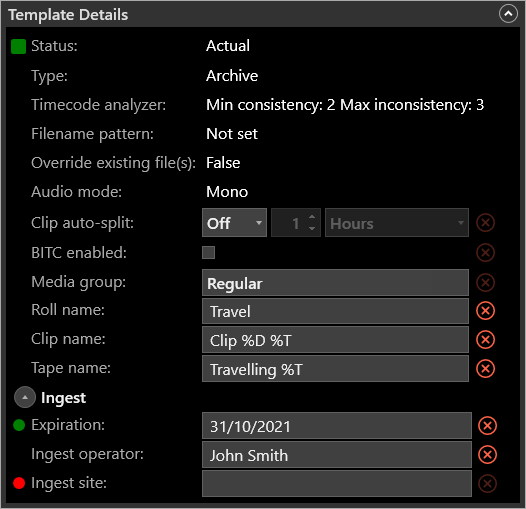Collapse the Ingest section
The width and height of the screenshot is (526, 509).
(25, 397)
